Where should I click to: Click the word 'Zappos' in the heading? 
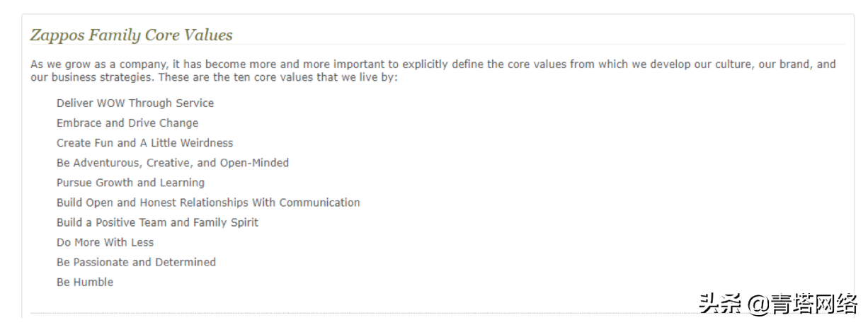[x=52, y=35]
